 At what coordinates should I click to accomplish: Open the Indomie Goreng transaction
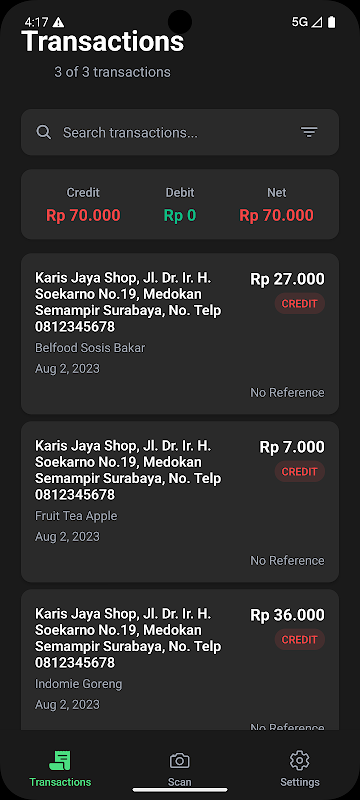(x=180, y=660)
